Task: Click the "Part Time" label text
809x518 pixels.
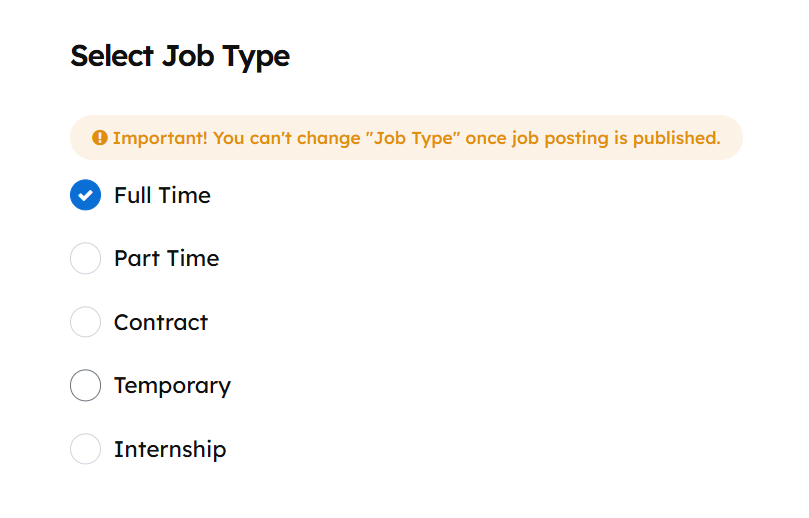Action: point(166,258)
